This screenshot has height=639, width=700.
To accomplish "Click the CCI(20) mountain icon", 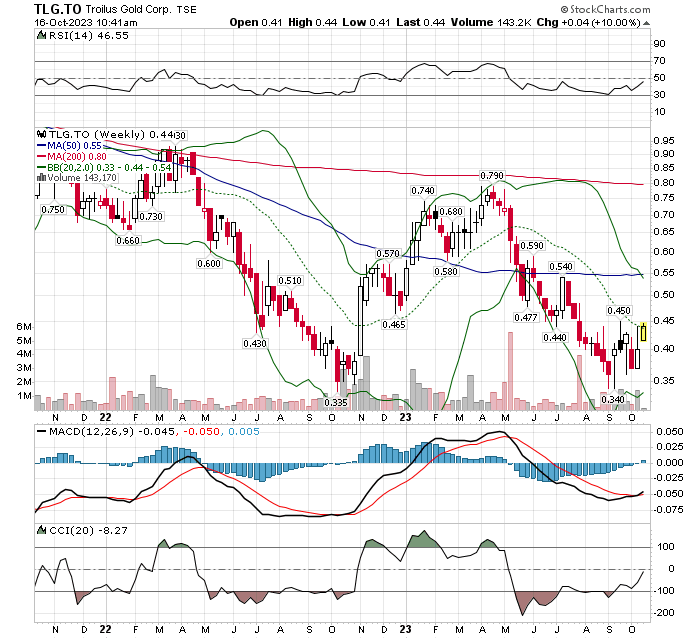I will 41,530.
